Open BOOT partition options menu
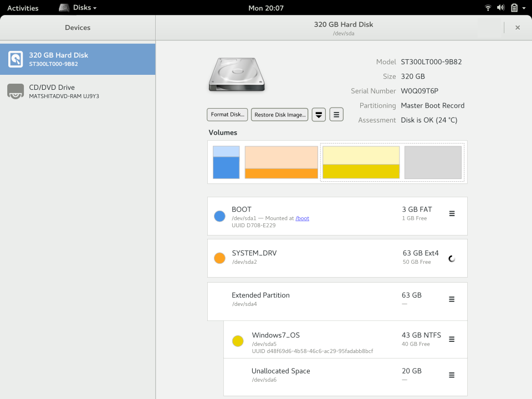 (x=452, y=214)
